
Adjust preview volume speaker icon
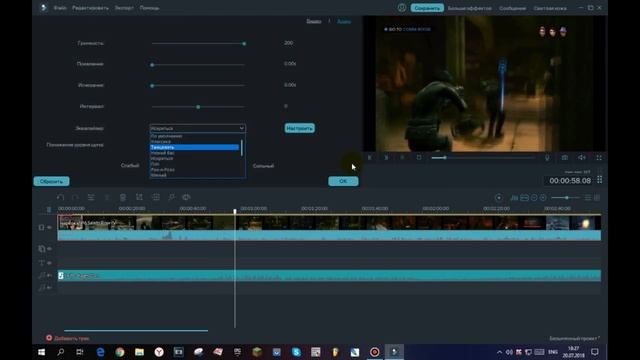coord(582,158)
